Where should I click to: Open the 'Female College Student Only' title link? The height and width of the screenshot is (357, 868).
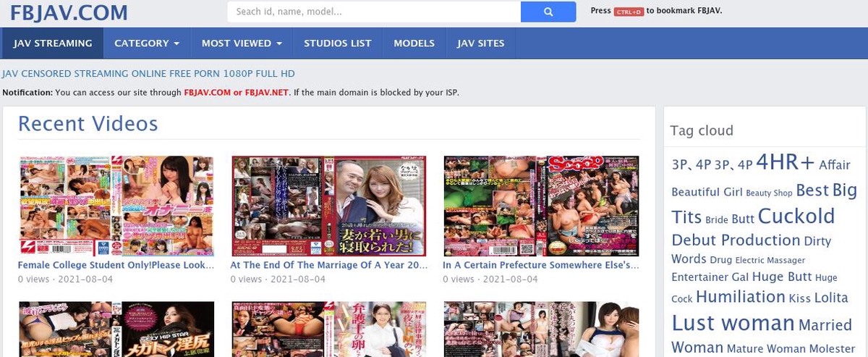pyautogui.click(x=116, y=266)
